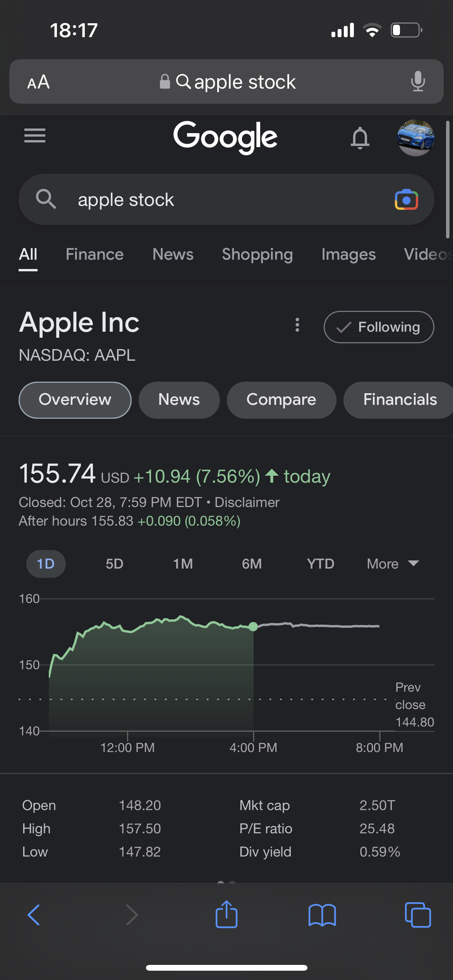The width and height of the screenshot is (453, 980).
Task: Open the Disclaimer link
Action: pyautogui.click(x=247, y=502)
